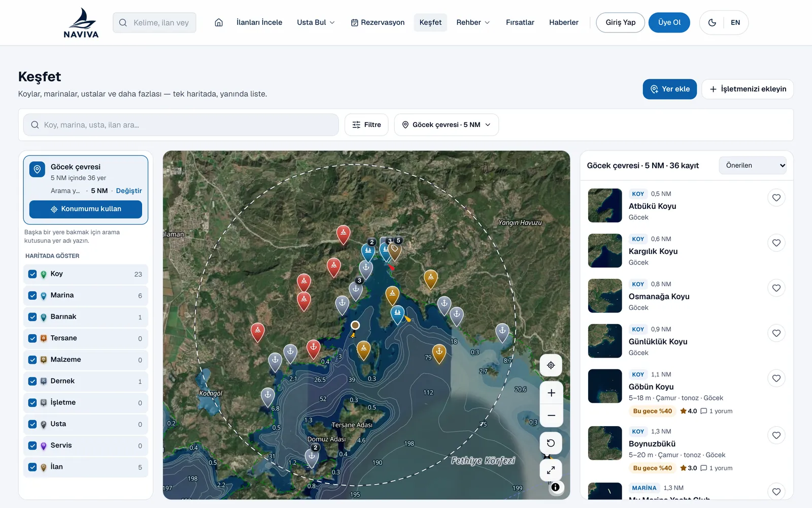Screen dimensions: 812x508
Task: Locate me on the map
Action: pos(551,365)
